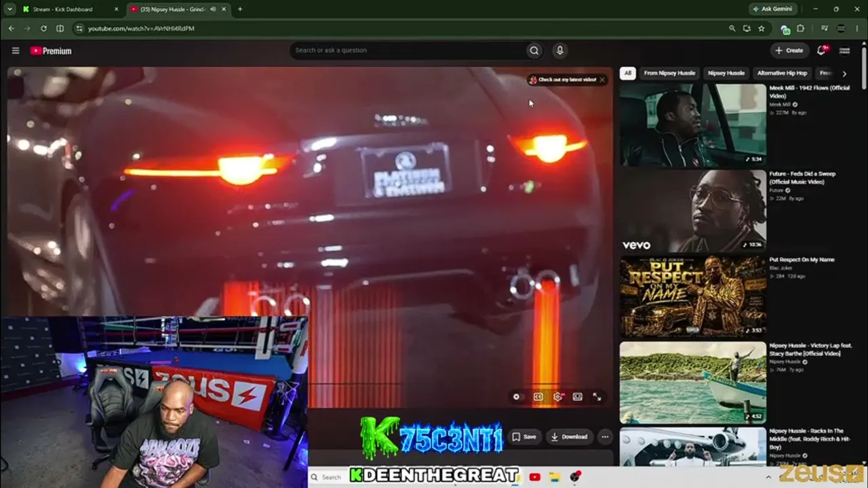Open a new browser tab
The height and width of the screenshot is (488, 868).
coord(240,9)
